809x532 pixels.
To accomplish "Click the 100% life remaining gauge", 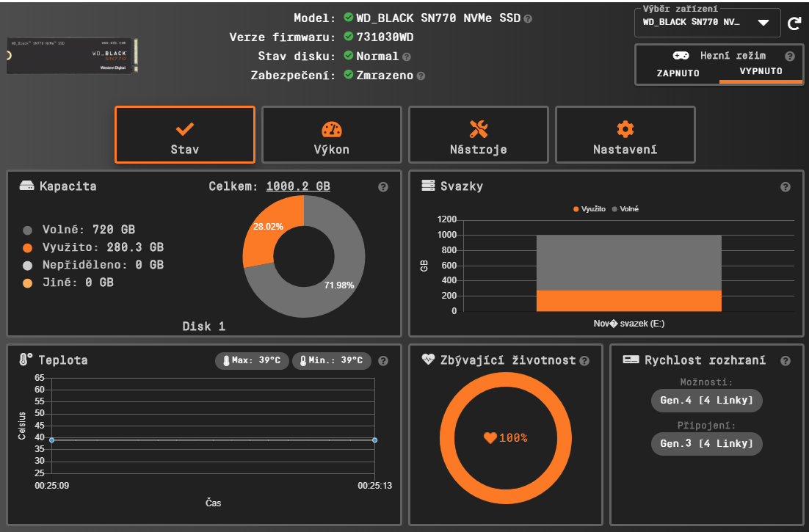I will tap(506, 438).
